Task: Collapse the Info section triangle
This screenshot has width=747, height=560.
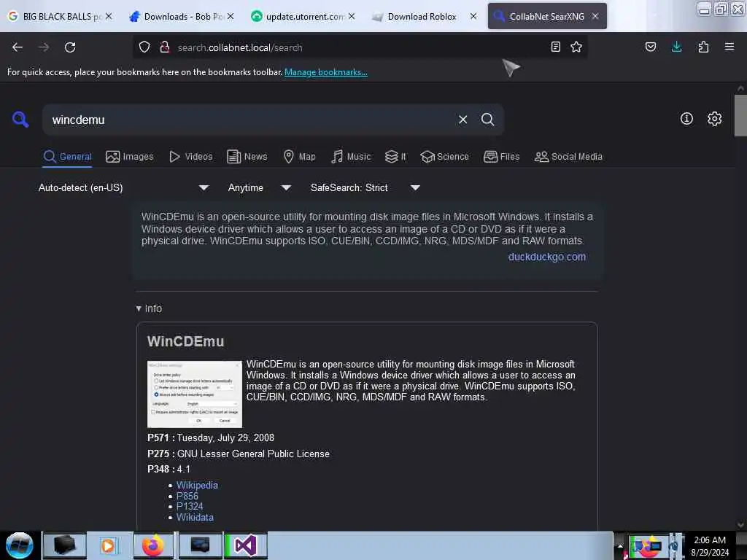Action: tap(139, 308)
